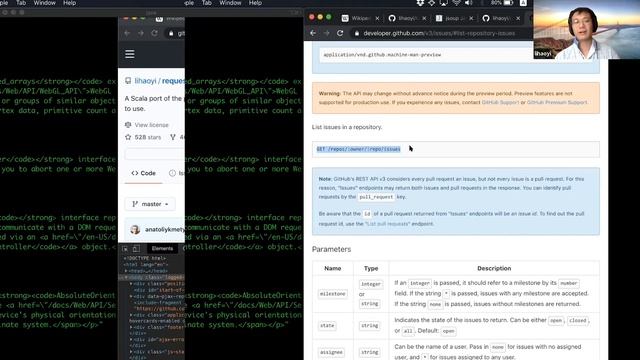Expand the div data-pjax node in DevTools
Image resolution: width=640 pixels, height=360 pixels.
tap(131, 296)
